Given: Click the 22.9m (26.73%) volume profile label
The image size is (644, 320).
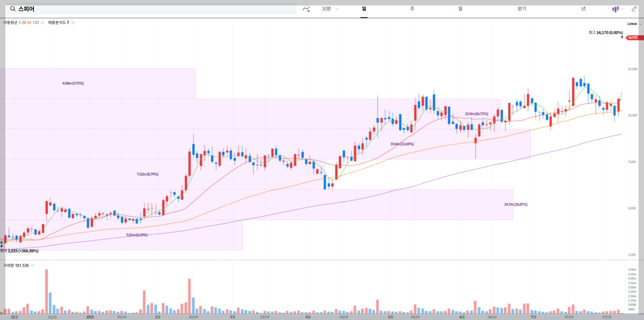Looking at the screenshot, I should point(476,114).
